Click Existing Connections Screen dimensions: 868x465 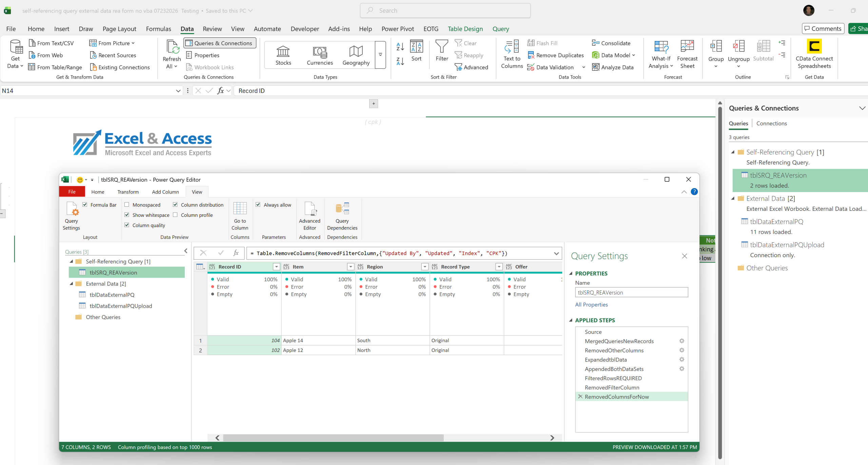click(x=120, y=67)
